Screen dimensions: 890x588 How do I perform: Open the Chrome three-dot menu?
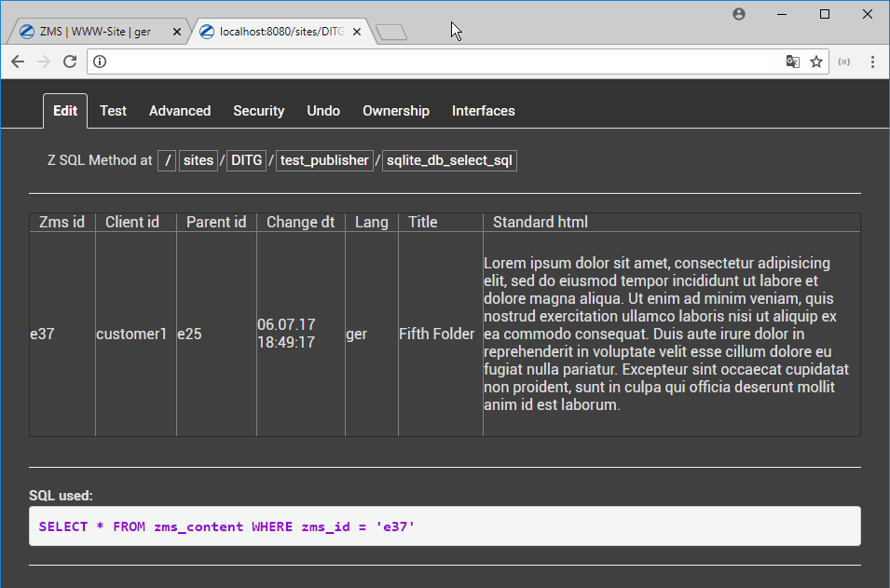(x=872, y=62)
